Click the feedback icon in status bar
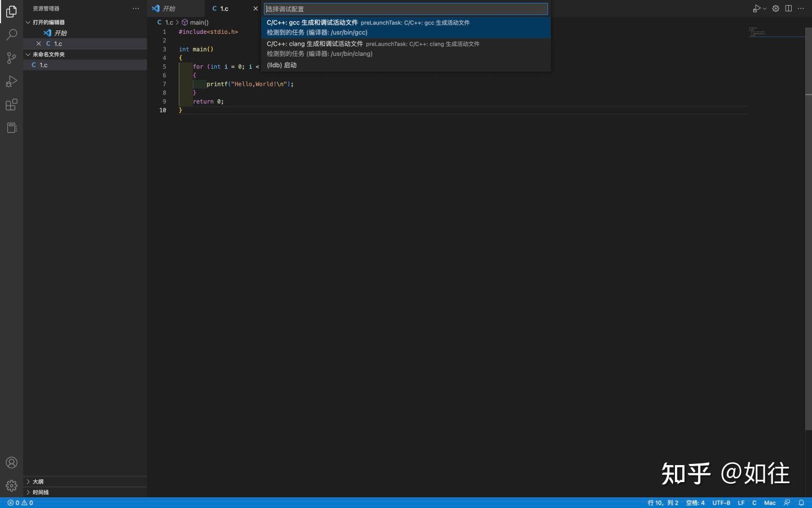Viewport: 812px width, 508px height. (x=787, y=503)
